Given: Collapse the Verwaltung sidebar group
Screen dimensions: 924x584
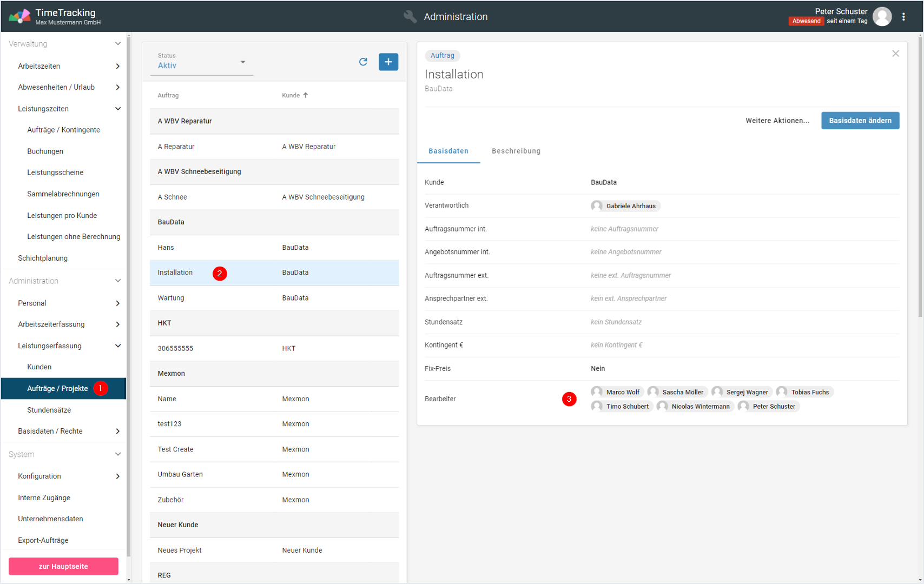Looking at the screenshot, I should pos(117,44).
